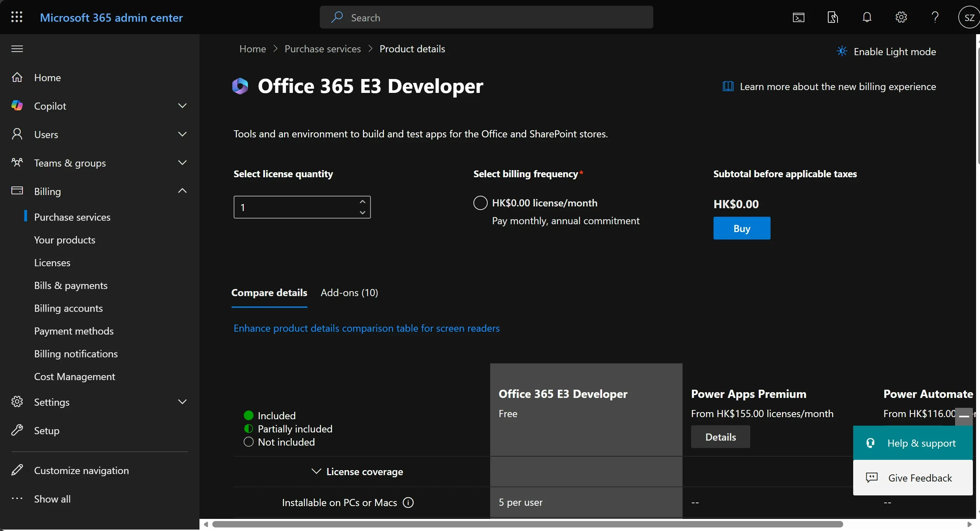Click the Buy button
Screen dimensions: 980x531
pos(741,228)
